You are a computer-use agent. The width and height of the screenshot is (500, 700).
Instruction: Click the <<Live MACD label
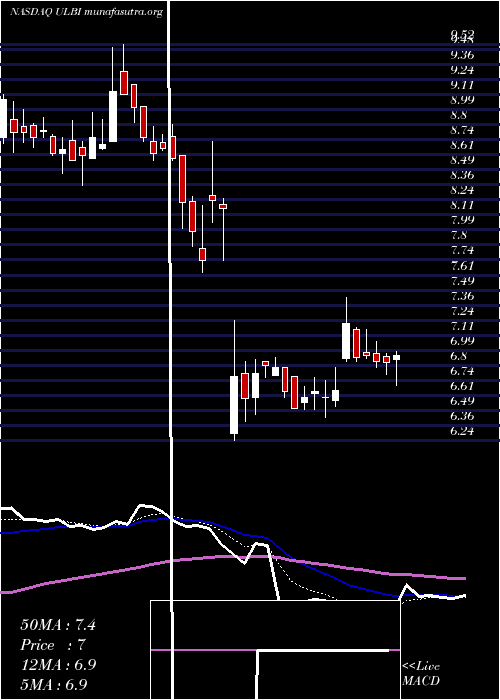pyautogui.click(x=421, y=674)
